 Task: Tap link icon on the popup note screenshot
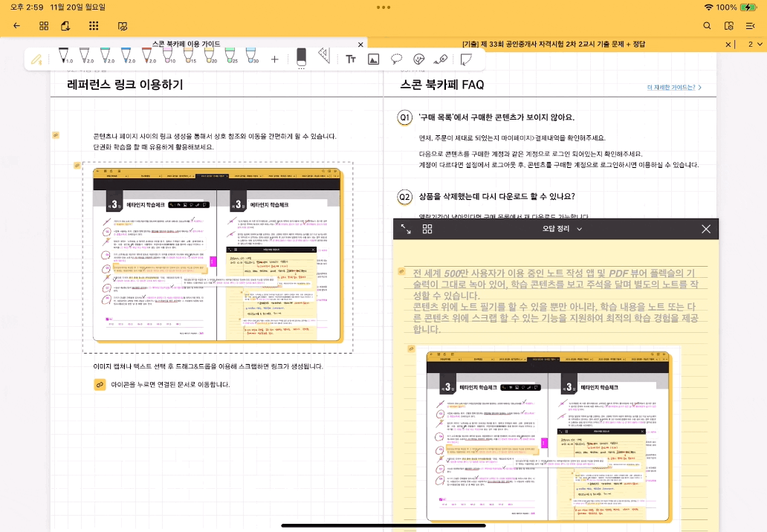(412, 348)
